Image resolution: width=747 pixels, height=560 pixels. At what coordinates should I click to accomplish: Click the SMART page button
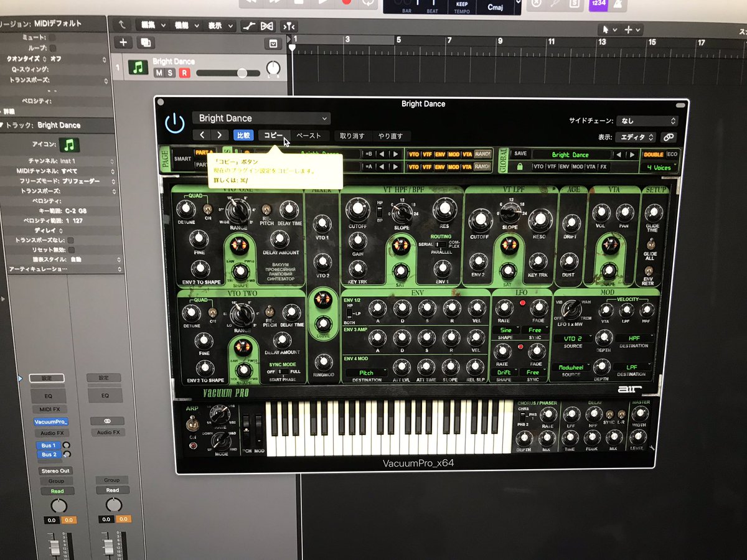pos(183,159)
